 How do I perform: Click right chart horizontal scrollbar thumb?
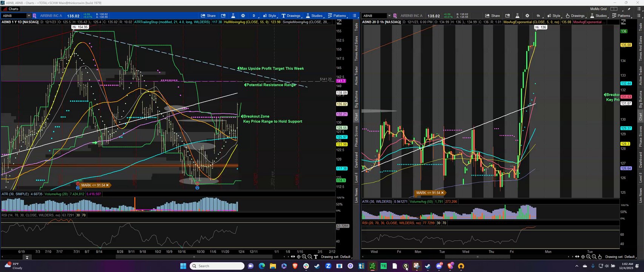click(x=478, y=257)
